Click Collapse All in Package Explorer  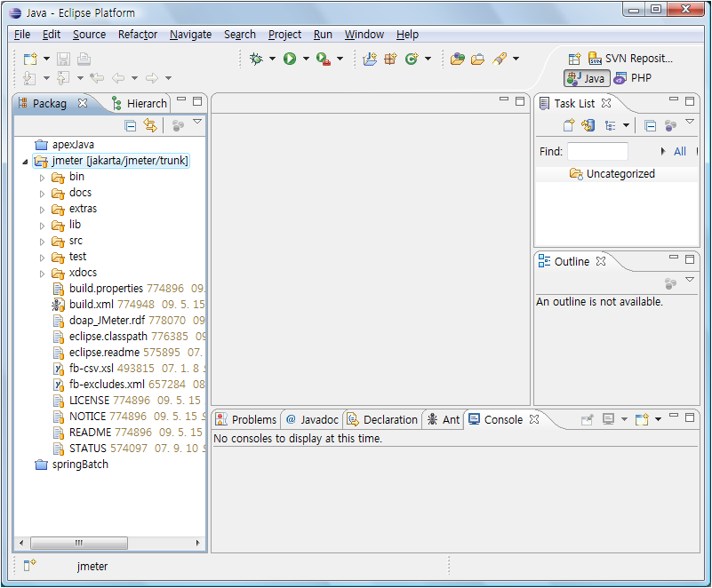point(131,125)
